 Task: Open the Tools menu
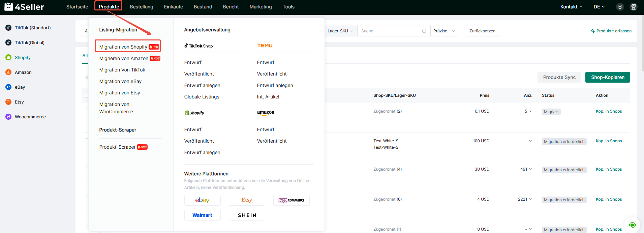(288, 7)
